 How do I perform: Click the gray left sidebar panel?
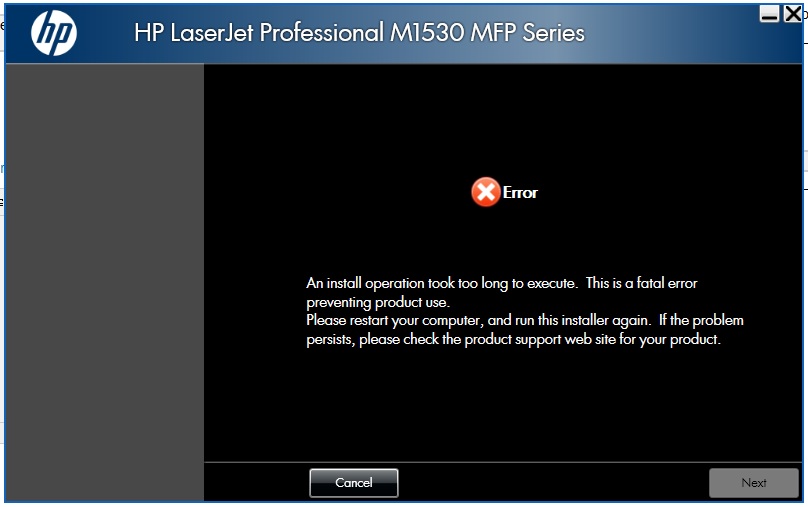(105, 282)
